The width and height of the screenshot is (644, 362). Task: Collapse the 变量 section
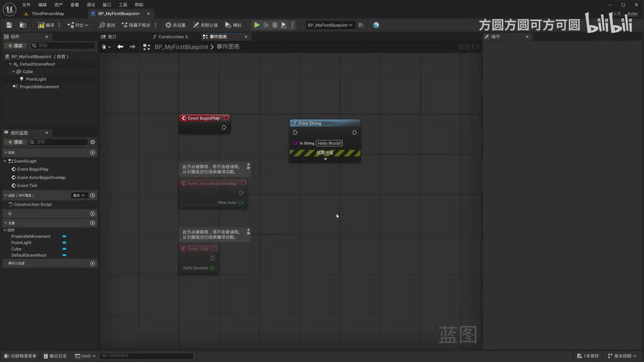(x=6, y=223)
